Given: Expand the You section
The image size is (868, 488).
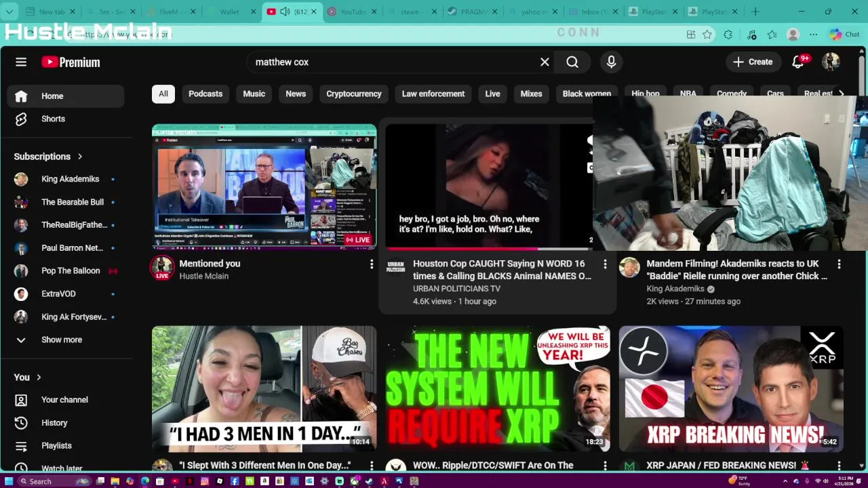Looking at the screenshot, I should [x=28, y=377].
